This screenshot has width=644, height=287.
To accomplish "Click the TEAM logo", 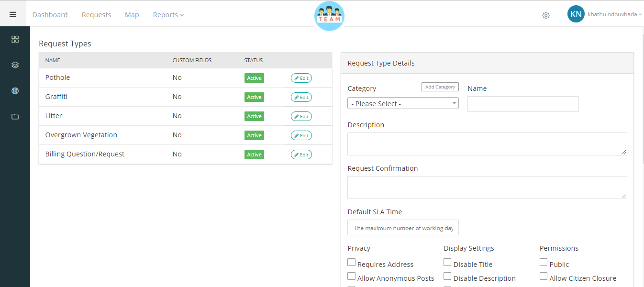I will click(x=329, y=16).
